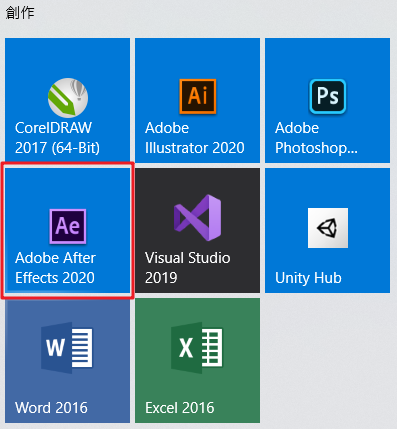The height and width of the screenshot is (429, 397).
Task: Click the "CorelDRAW 2017 (64-Bit)" tile label
Action: tap(57, 138)
